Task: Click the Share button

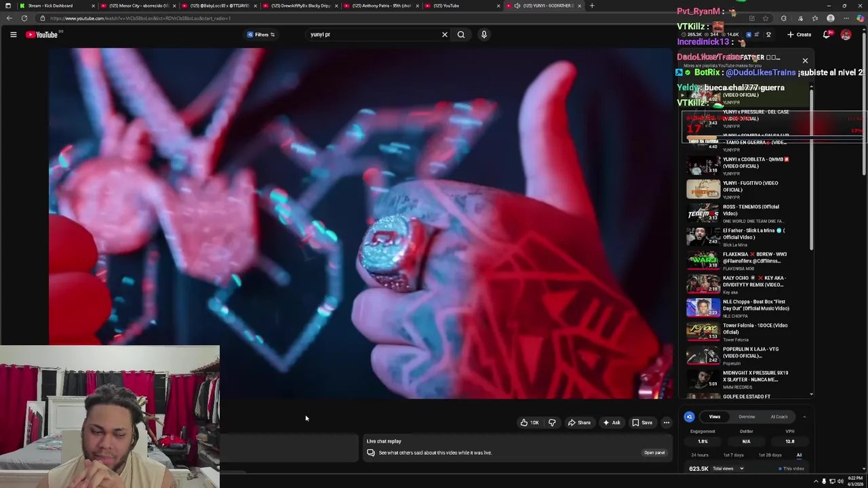Action: 579,423
